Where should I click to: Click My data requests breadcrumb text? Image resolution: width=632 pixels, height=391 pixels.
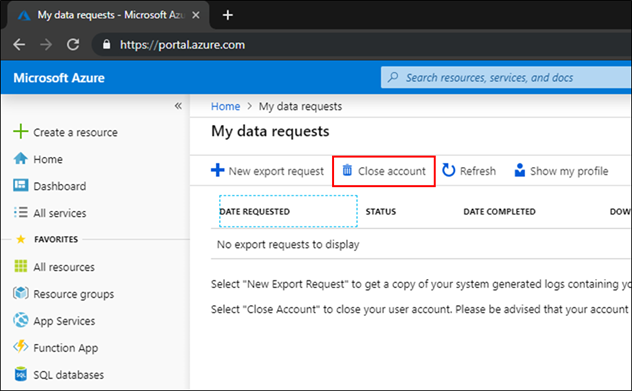300,106
